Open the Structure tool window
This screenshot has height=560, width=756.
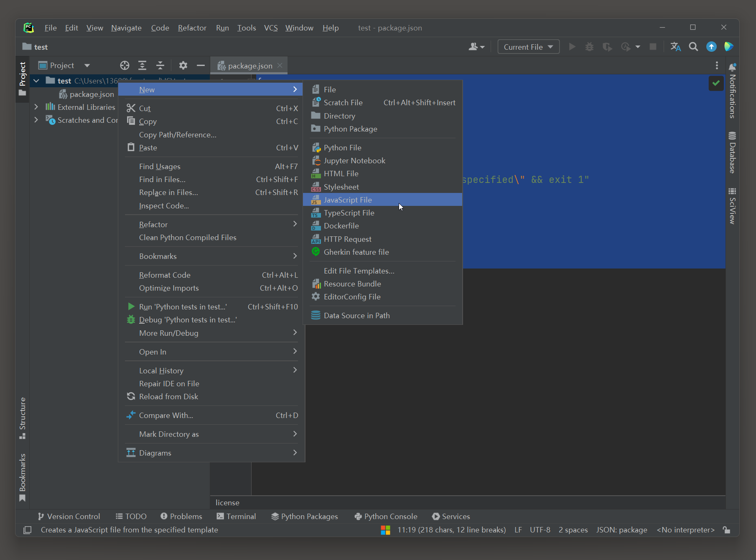(x=23, y=418)
